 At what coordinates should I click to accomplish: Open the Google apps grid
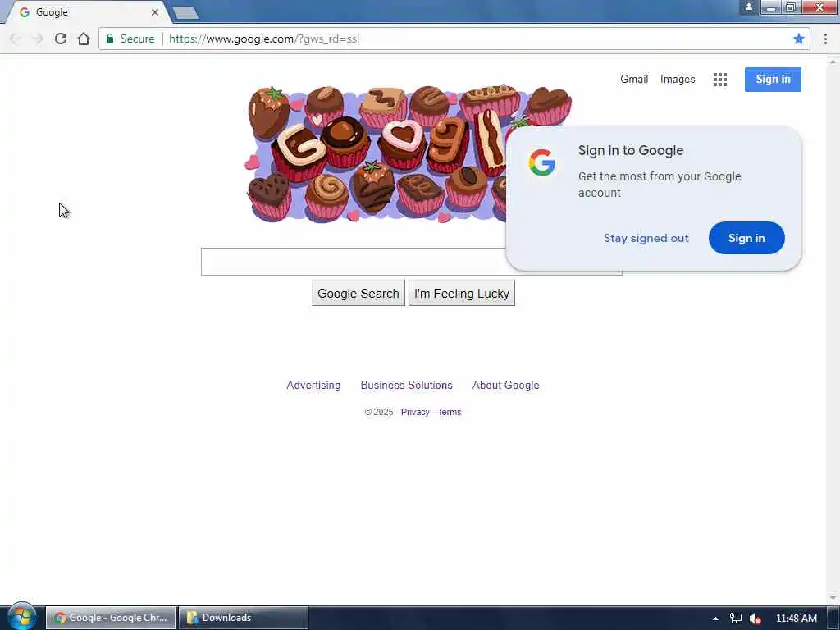(720, 80)
